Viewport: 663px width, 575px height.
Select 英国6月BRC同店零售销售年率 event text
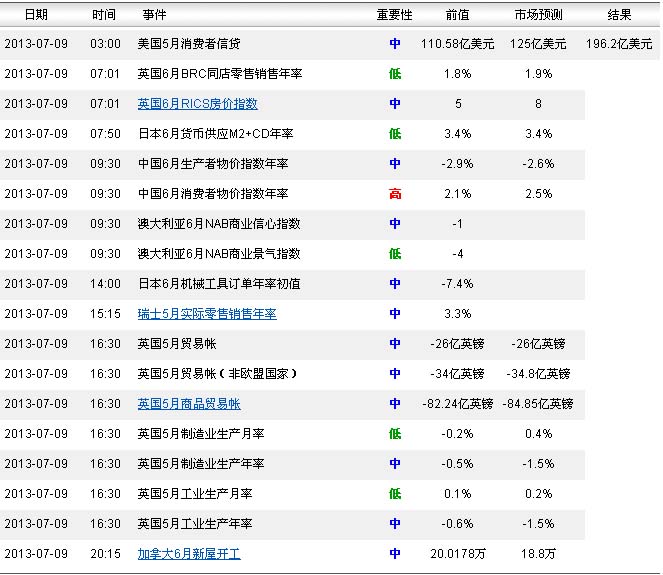click(x=220, y=74)
